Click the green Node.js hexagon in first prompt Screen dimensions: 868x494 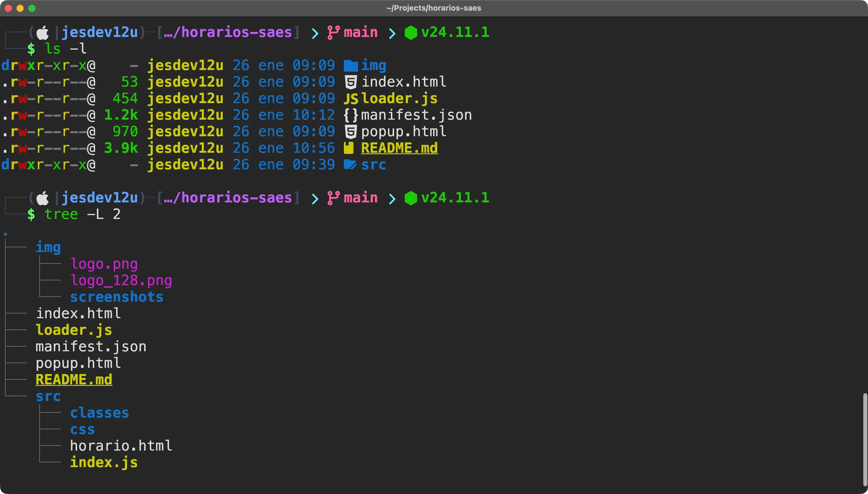coord(410,32)
